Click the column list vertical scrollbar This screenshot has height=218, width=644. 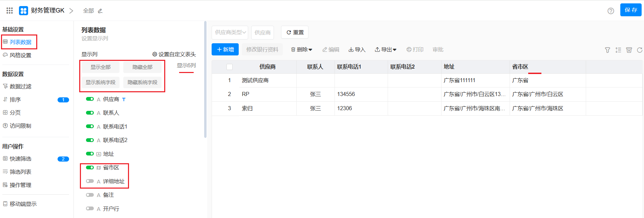click(x=205, y=80)
